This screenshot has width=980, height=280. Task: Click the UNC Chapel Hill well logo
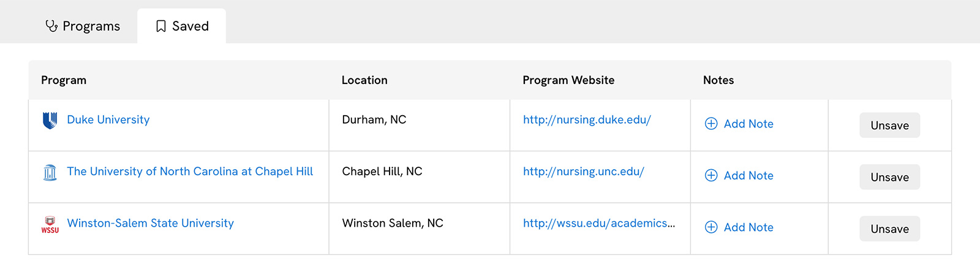pos(50,172)
